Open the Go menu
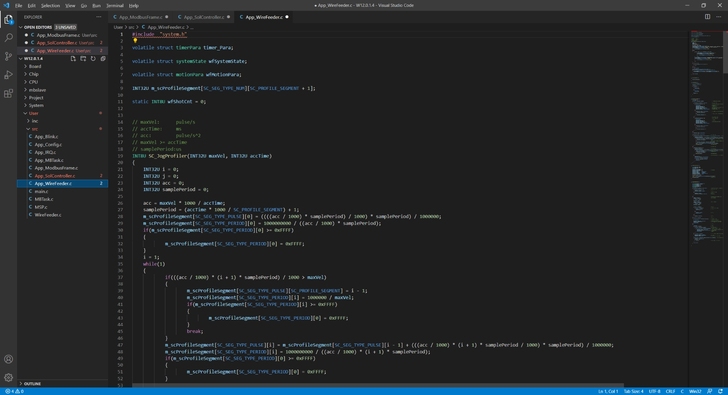728x395 pixels. [84, 6]
